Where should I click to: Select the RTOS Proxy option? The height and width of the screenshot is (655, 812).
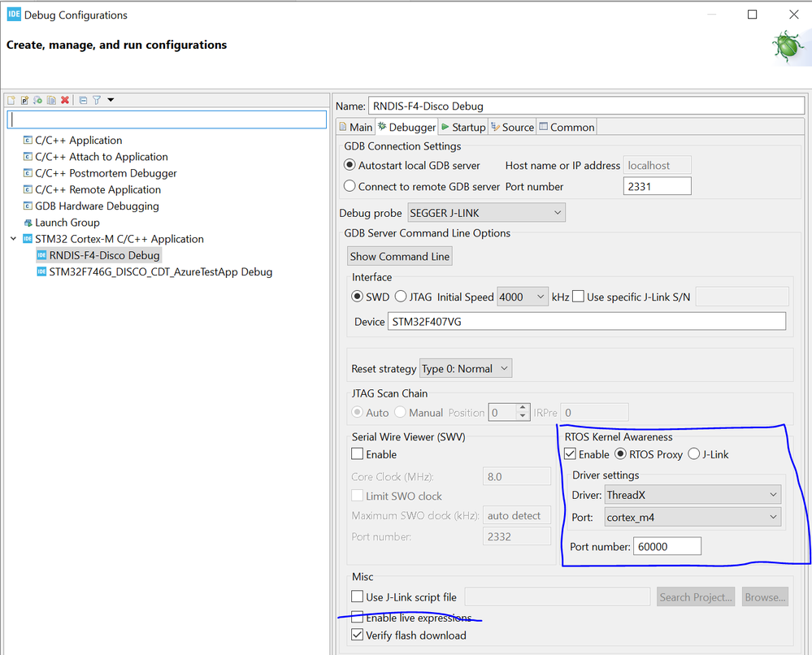coord(620,454)
